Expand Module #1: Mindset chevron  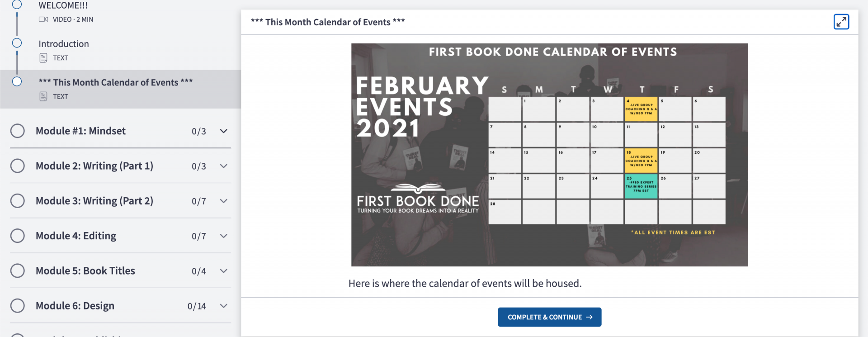[x=223, y=131]
